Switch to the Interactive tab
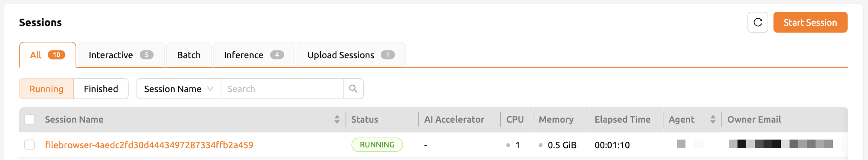The image size is (868, 160). (x=121, y=55)
